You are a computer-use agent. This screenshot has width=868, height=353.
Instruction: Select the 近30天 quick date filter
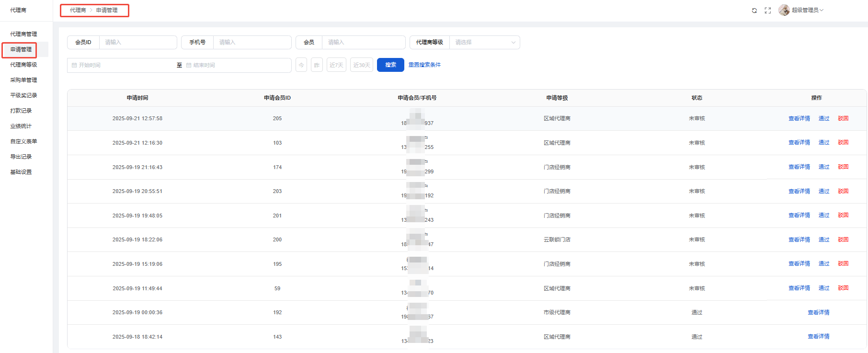point(362,65)
